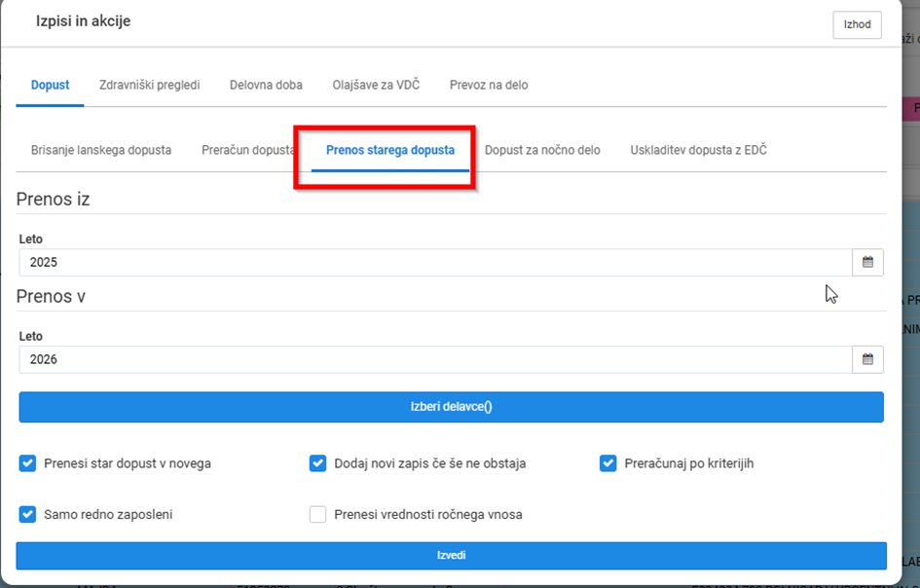Open calendar picker for Prenos iz year
Viewport: 920px width, 588px height.
(x=867, y=262)
